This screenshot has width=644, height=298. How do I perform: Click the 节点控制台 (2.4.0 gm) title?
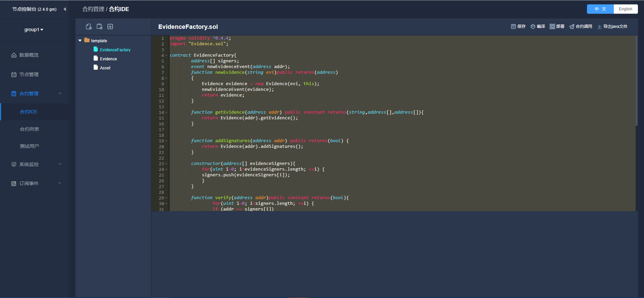(34, 9)
